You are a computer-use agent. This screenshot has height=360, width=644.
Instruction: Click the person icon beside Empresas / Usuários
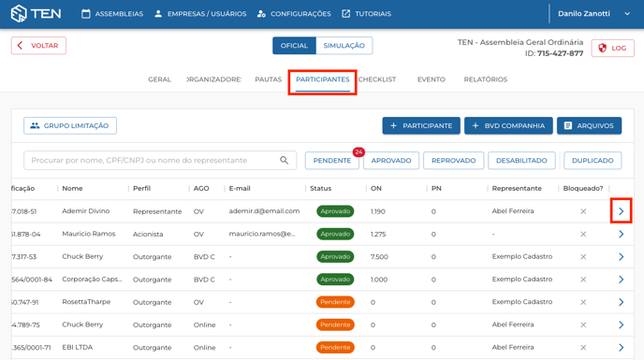point(158,13)
